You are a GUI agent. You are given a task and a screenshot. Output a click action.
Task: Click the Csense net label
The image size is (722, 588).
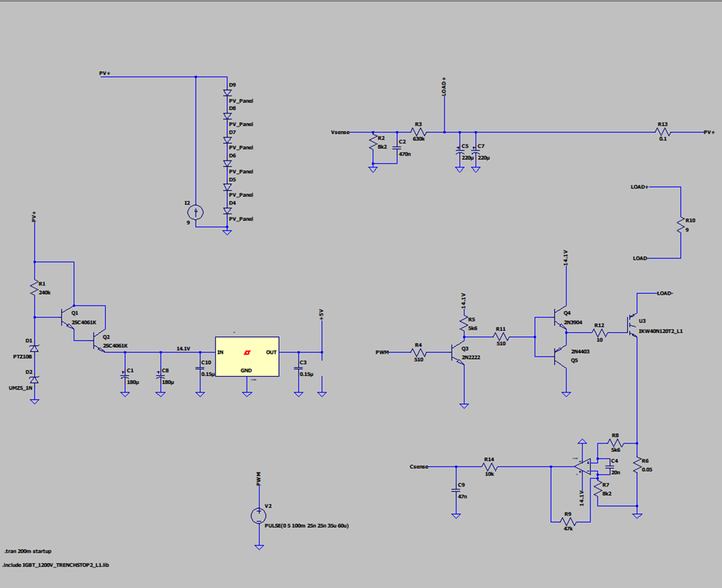(419, 467)
